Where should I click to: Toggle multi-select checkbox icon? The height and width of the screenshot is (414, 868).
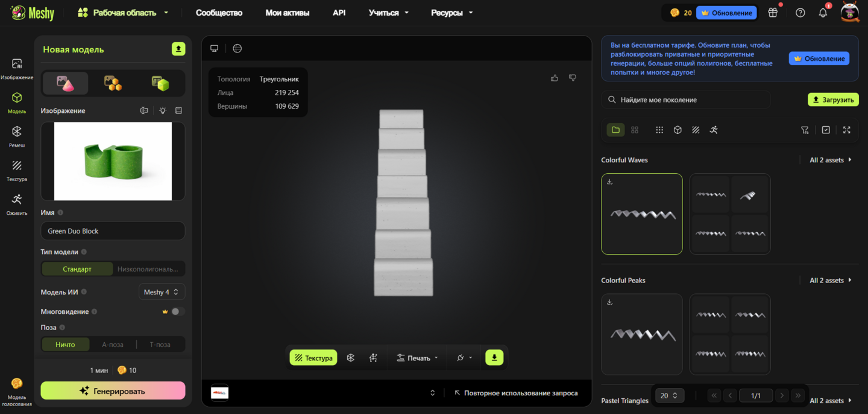[826, 130]
